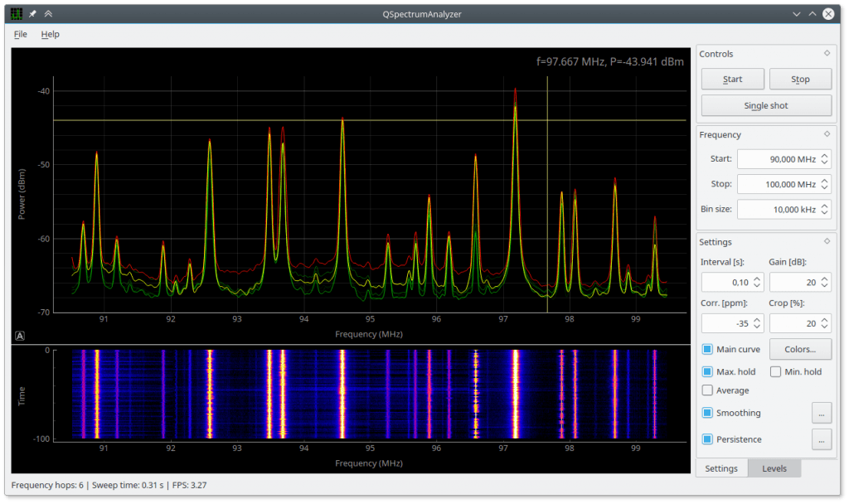Enable the Min. hold checkbox
This screenshot has width=849, height=504.
(x=776, y=372)
